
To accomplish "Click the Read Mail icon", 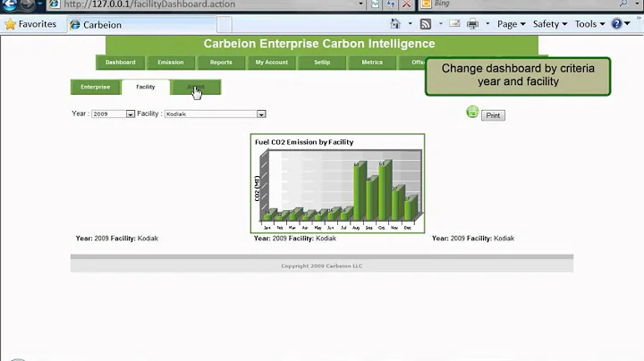I will [454, 23].
